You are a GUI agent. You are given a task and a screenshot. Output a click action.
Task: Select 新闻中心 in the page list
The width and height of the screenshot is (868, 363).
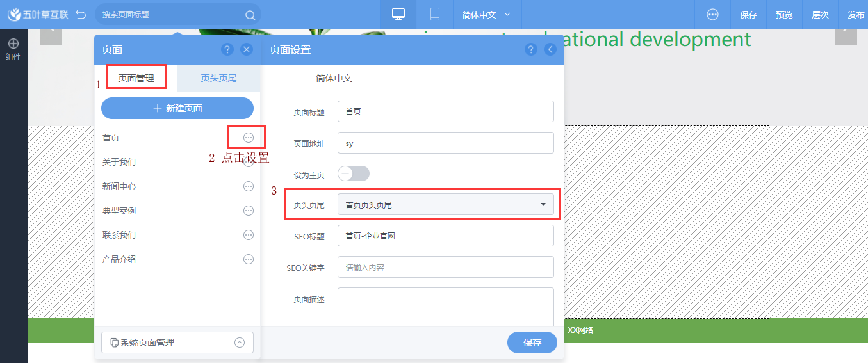pos(119,186)
